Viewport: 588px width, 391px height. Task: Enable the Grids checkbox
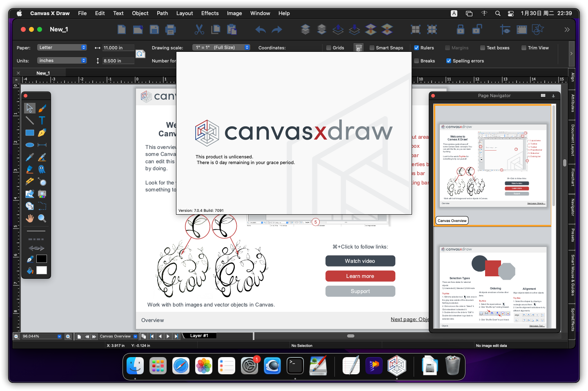(x=329, y=48)
